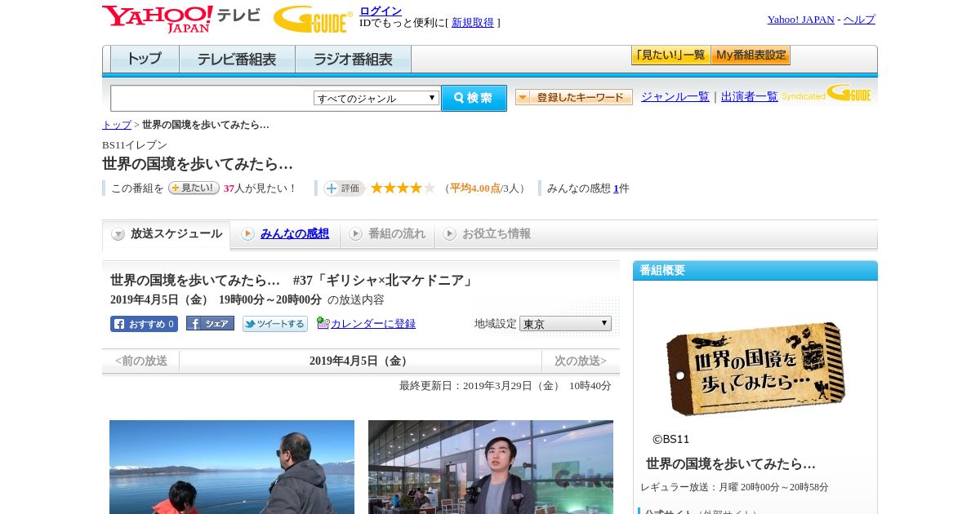The image size is (980, 514).
Task: Open the ジャンル一覧 link
Action: click(x=675, y=96)
